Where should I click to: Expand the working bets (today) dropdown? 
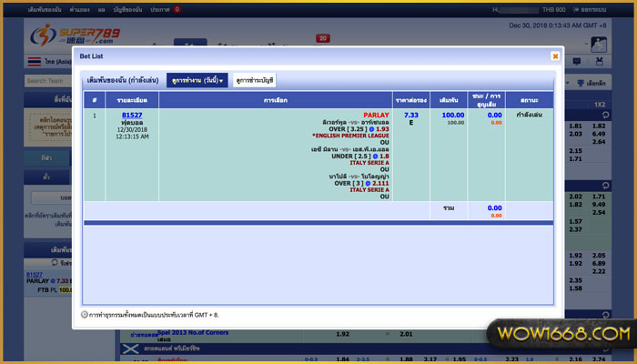197,80
